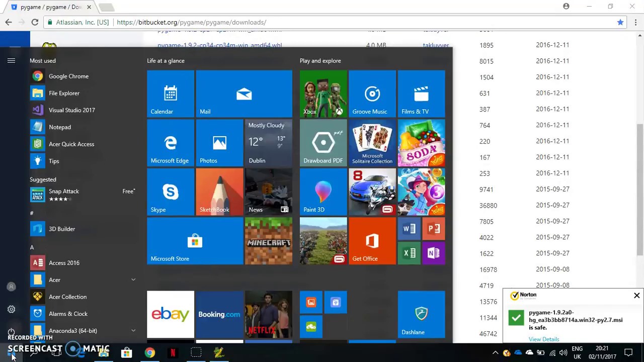Open the Word small tile
Viewport: 644px width, 362px height.
tap(409, 229)
